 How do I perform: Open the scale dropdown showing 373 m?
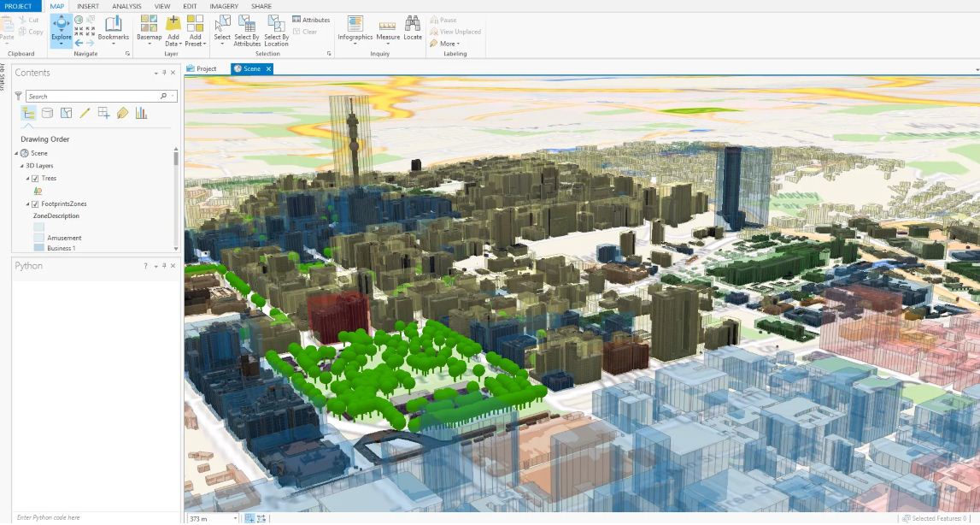tap(236, 518)
